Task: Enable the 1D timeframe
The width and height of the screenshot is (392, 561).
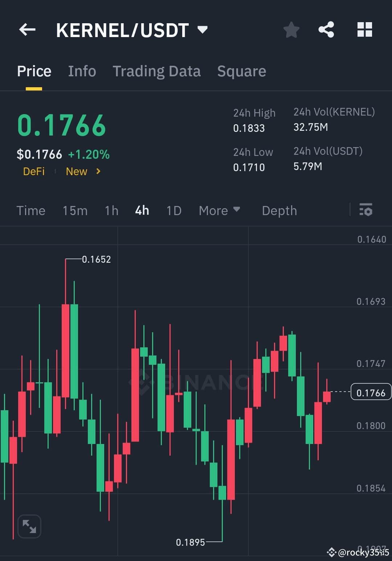Action: 173,210
